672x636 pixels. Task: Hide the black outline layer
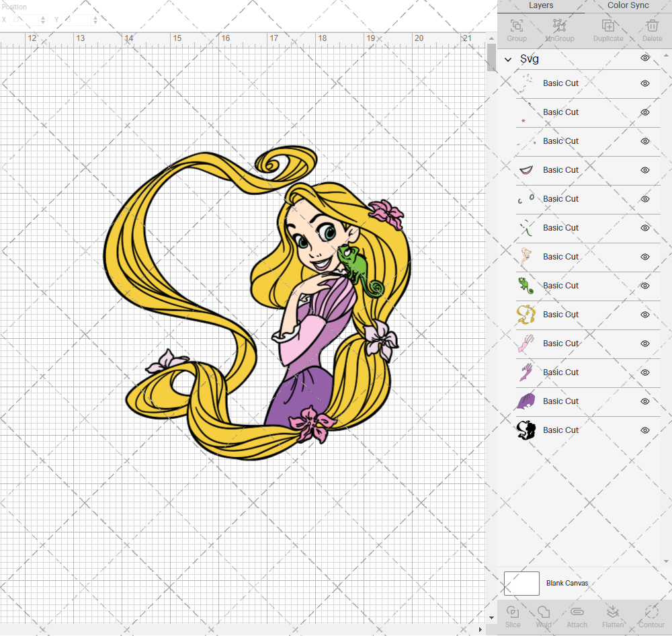pos(645,430)
